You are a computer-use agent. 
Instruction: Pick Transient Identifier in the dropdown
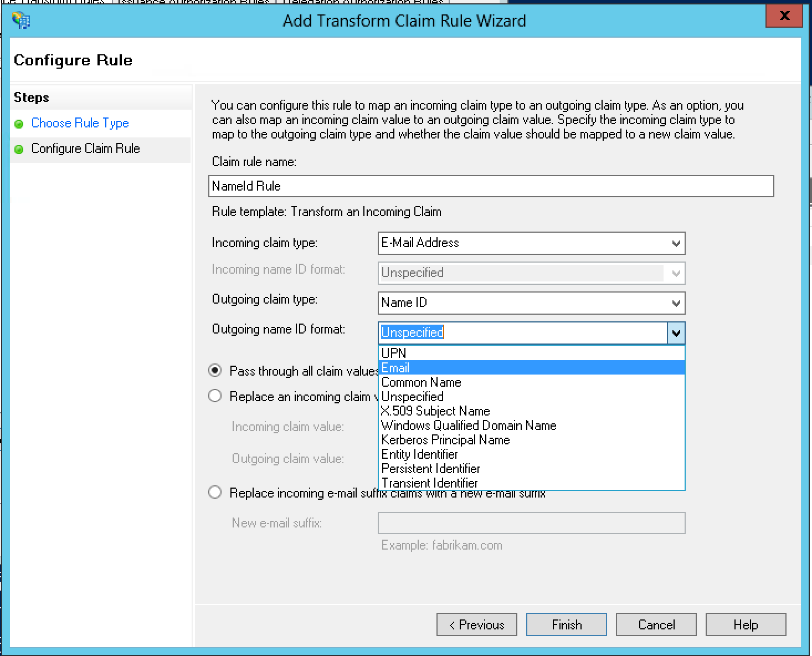tap(429, 483)
